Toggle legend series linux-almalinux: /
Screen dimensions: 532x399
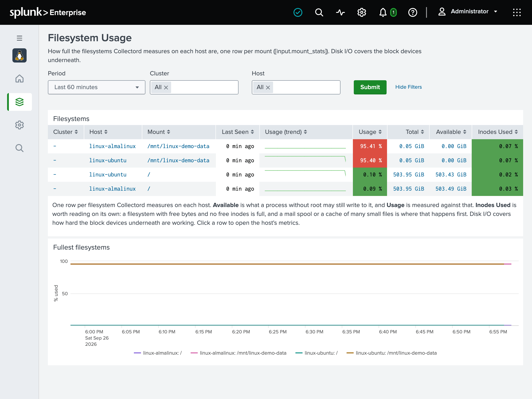[158, 353]
